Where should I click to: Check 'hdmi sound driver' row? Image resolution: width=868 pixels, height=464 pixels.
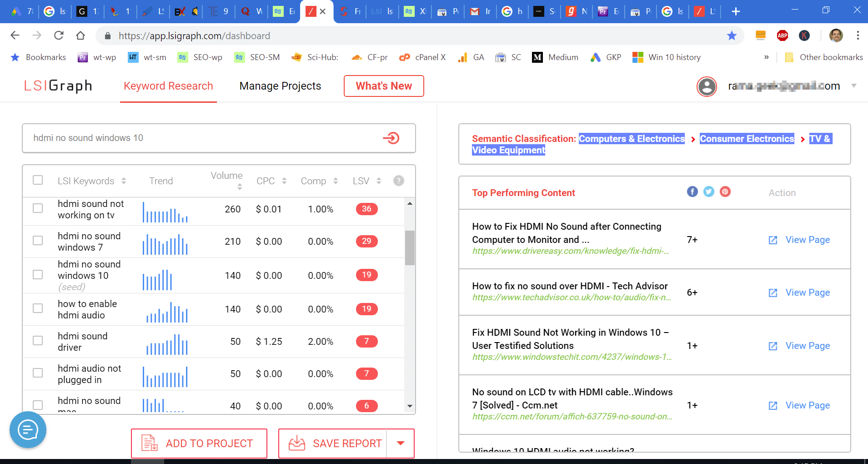point(38,341)
